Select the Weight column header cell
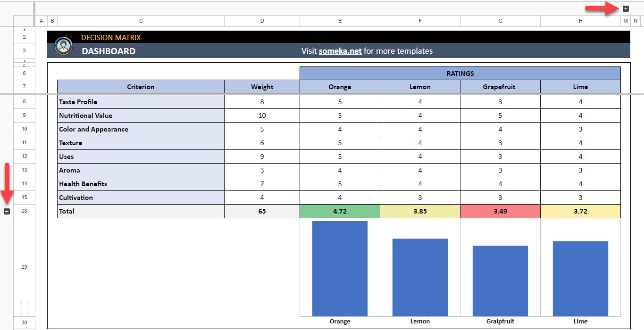 261,87
